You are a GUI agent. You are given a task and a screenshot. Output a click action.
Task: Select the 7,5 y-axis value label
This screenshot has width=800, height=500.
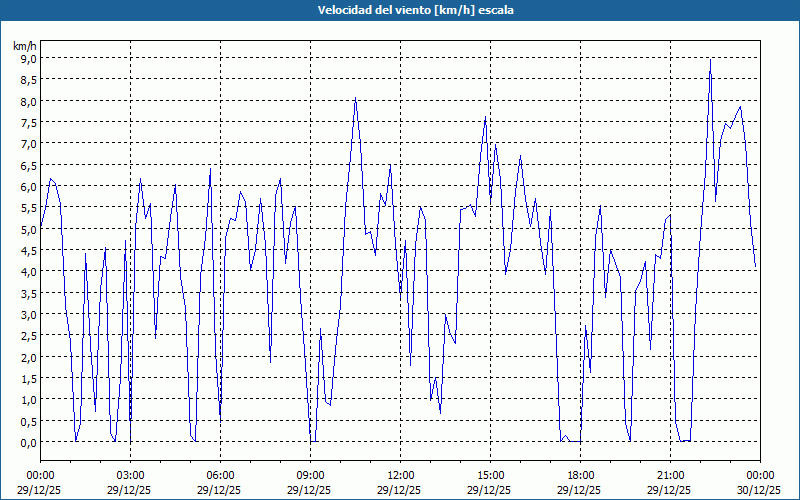click(x=28, y=122)
